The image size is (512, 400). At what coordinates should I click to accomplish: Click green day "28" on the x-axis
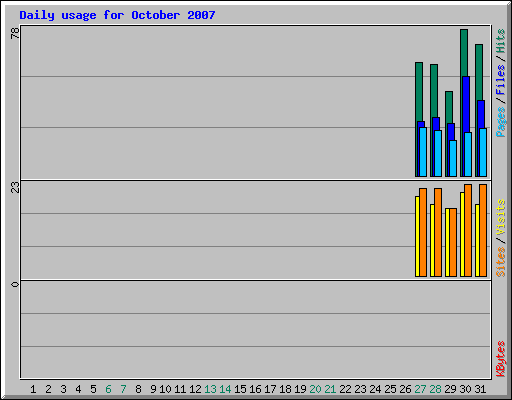point(435,389)
